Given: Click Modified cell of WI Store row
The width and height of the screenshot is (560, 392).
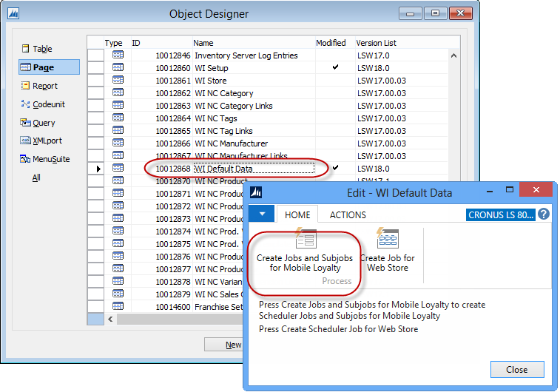Looking at the screenshot, I should [x=335, y=81].
